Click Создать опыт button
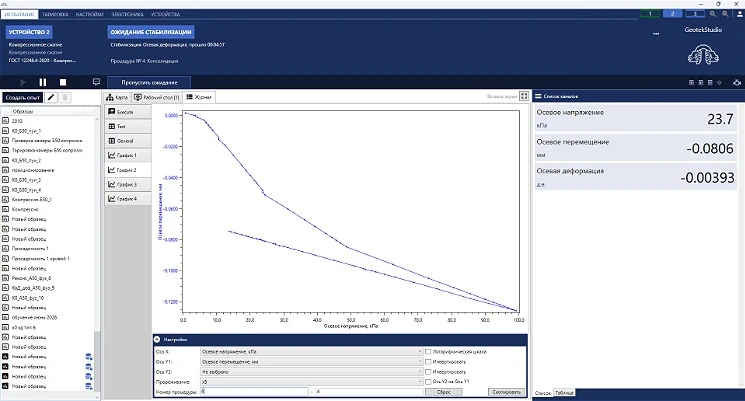The image size is (745, 401). point(22,97)
